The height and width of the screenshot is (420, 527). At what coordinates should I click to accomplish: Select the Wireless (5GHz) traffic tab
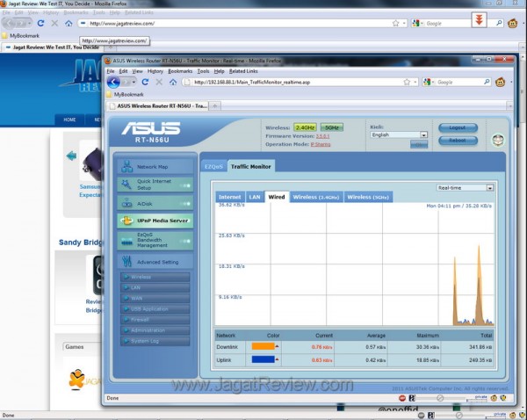pos(368,197)
